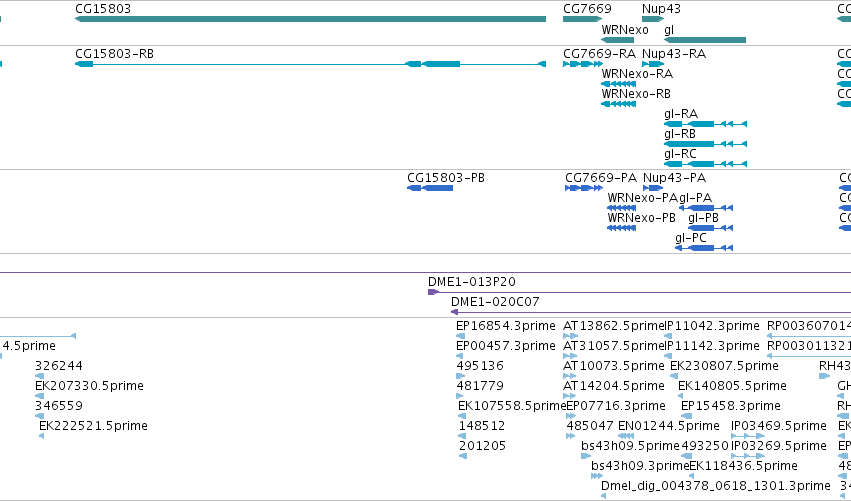Screen dimensions: 851x501
Task: Select the gl gene bar
Action: (705, 40)
